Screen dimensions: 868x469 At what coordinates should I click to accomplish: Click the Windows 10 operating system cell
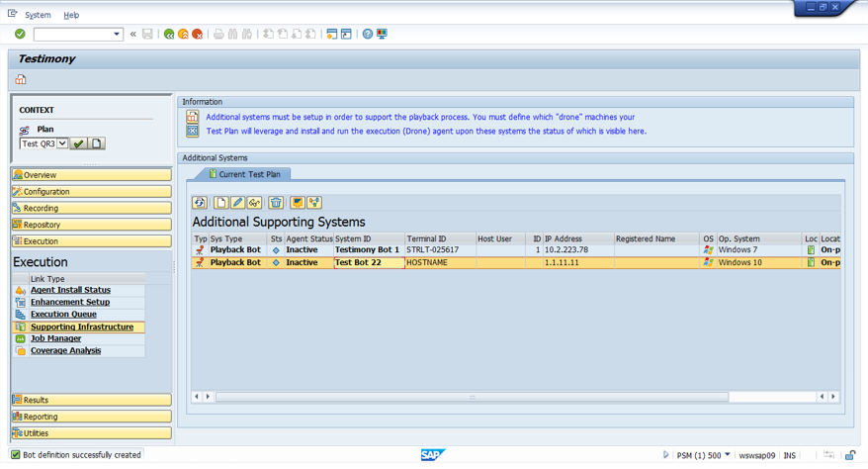tap(759, 262)
